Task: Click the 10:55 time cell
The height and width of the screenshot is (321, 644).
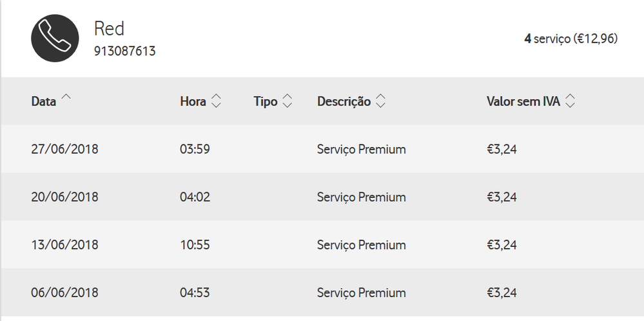Action: pos(195,245)
